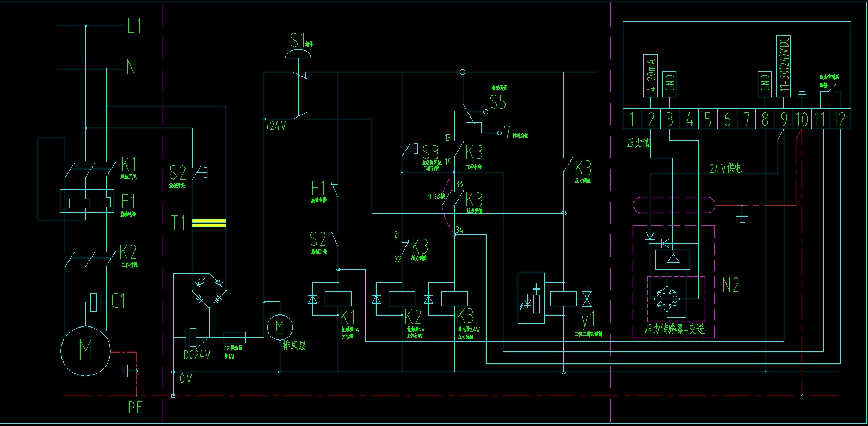Select the 24V供电 label
Image resolution: width=868 pixels, height=426 pixels.
(x=726, y=169)
